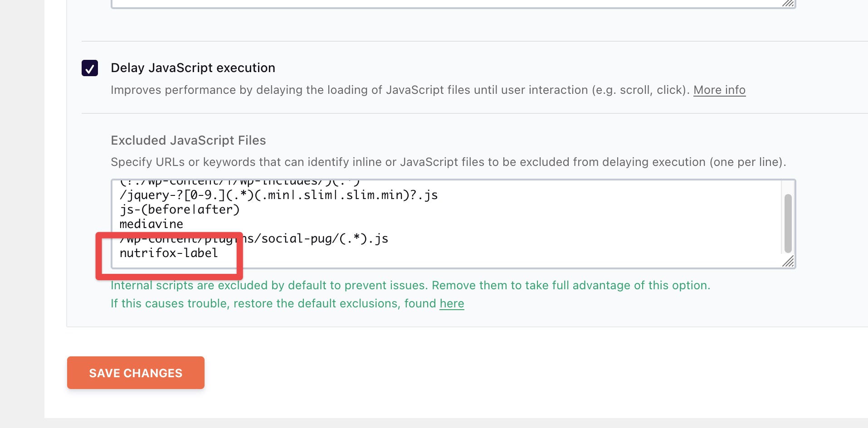This screenshot has width=868, height=428.
Task: Click the textarea scrollbar thumb
Action: coord(788,222)
